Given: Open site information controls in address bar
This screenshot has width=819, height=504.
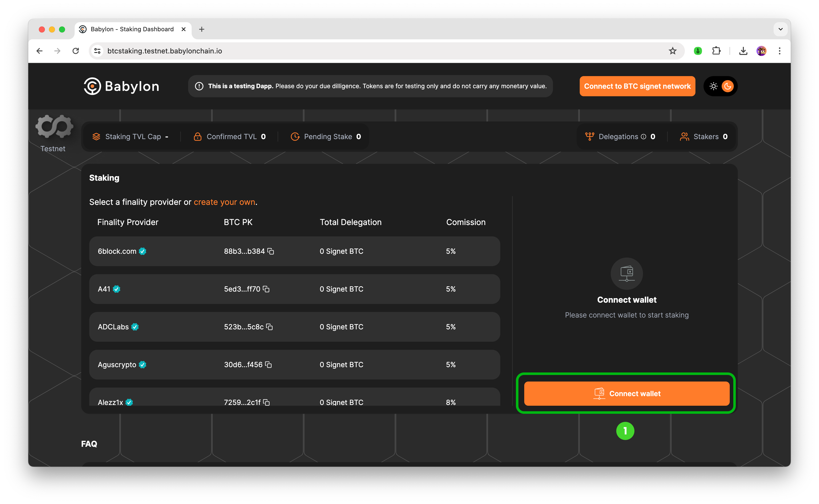Looking at the screenshot, I should pyautogui.click(x=97, y=51).
